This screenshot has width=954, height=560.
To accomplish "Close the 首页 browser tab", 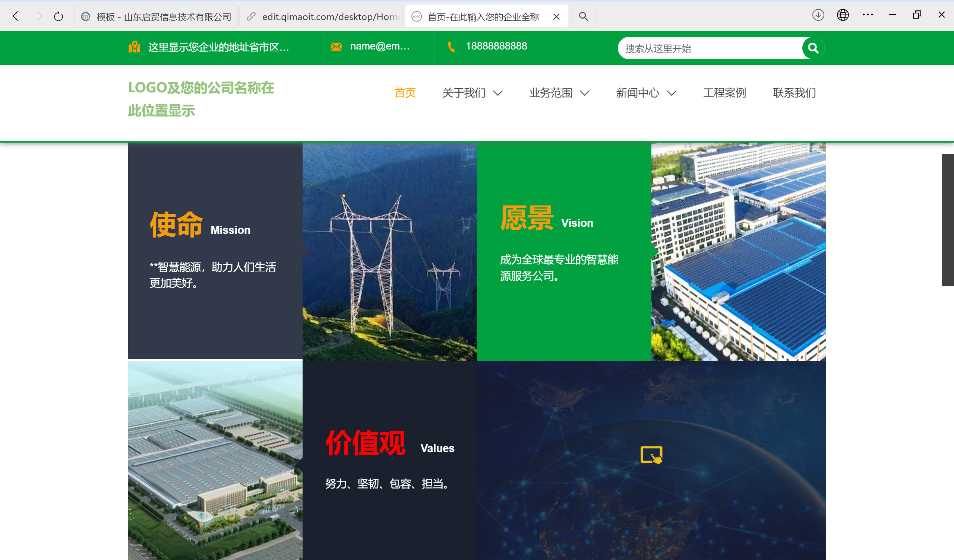I will (556, 16).
